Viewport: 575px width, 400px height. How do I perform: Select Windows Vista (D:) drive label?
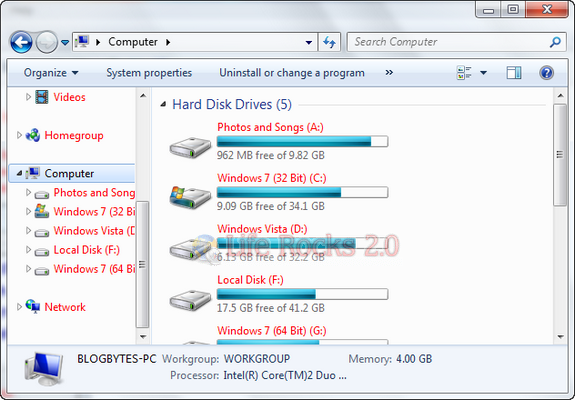[x=262, y=229]
